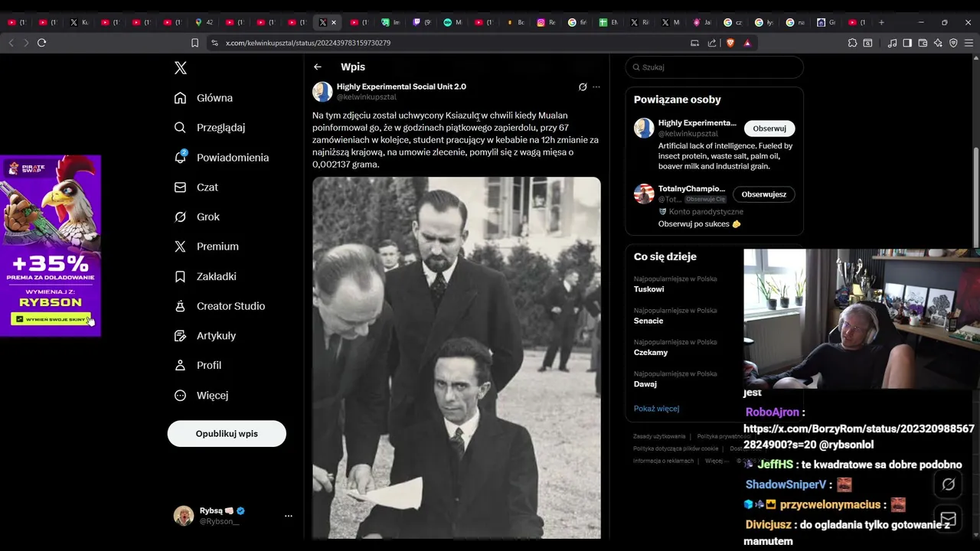
Task: Open Powiadomienia notifications
Action: pos(221,158)
